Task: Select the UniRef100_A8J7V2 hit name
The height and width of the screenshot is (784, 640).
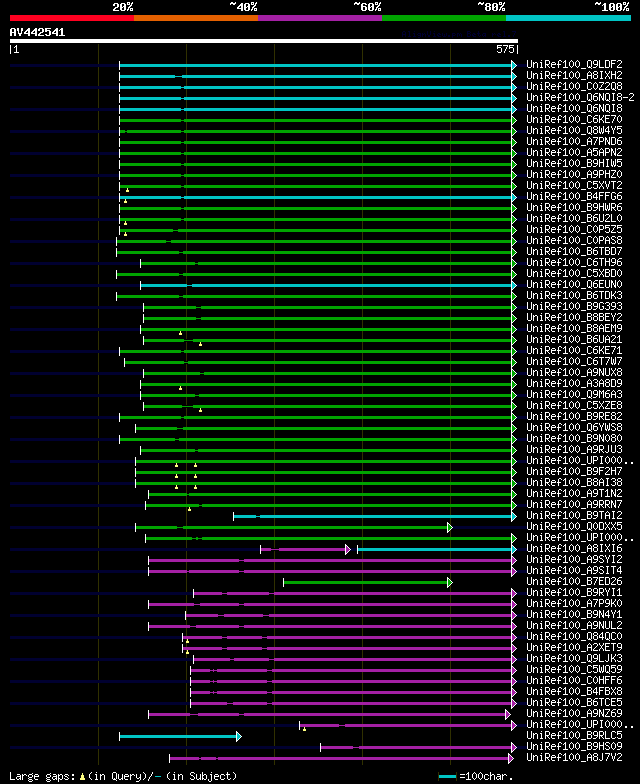Action: tap(574, 758)
